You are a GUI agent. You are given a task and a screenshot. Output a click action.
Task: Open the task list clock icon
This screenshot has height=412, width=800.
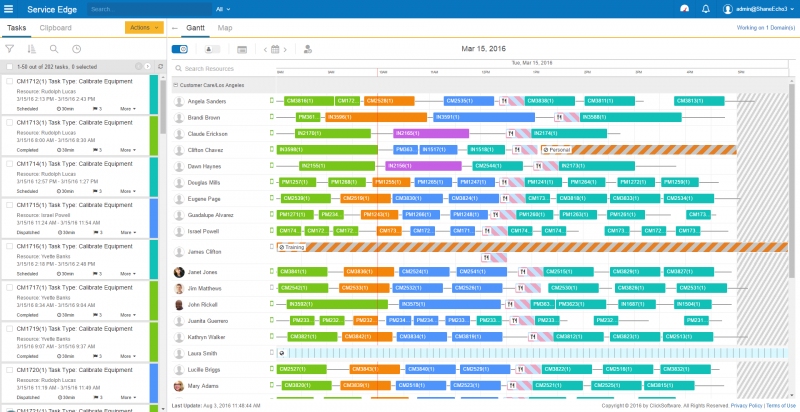tap(76, 49)
